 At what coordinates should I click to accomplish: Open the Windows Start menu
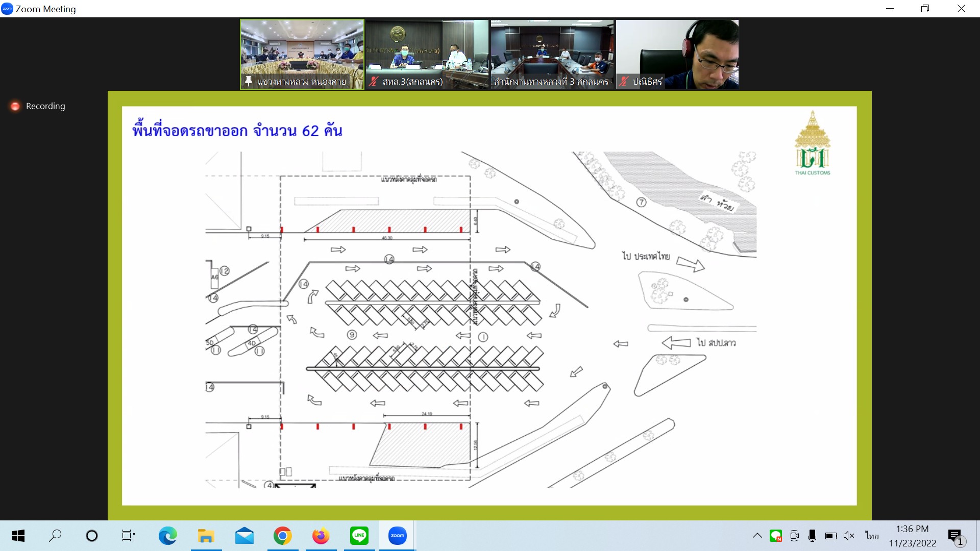pos(18,536)
